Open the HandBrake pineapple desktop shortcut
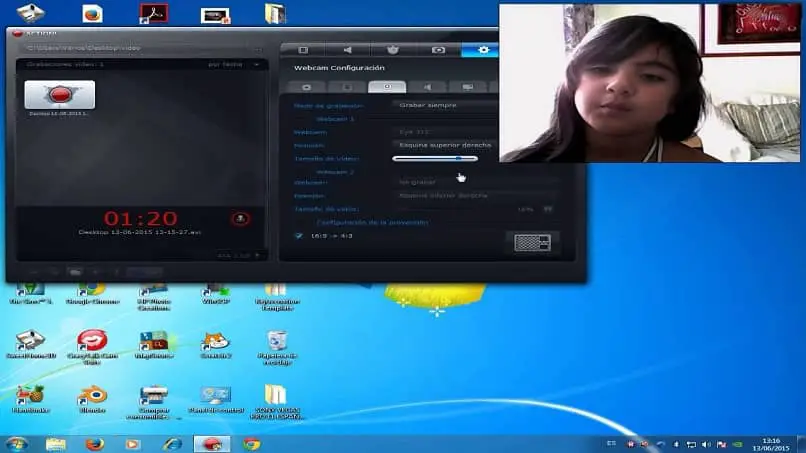Viewport: 806px width, 453px height. point(30,398)
